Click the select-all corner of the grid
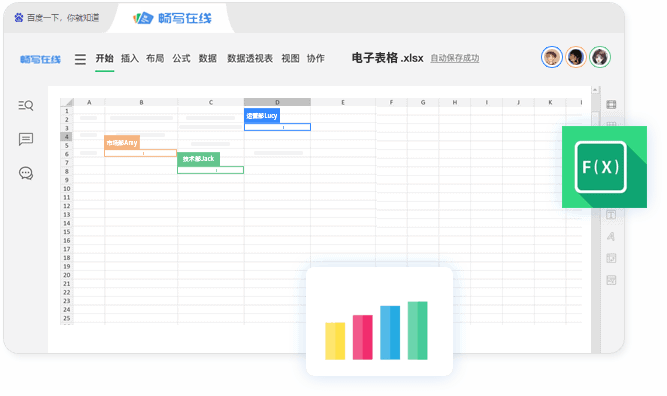Image resolution: width=667 pixels, height=396 pixels. coord(67,102)
